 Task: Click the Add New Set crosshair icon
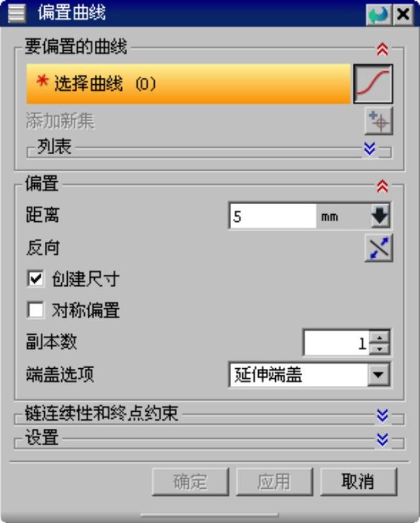[x=379, y=121]
